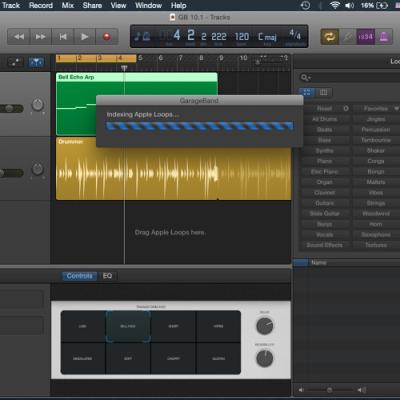This screenshot has width=400, height=400.
Task: Click the Time Machine menu bar icon
Action: point(305,5)
